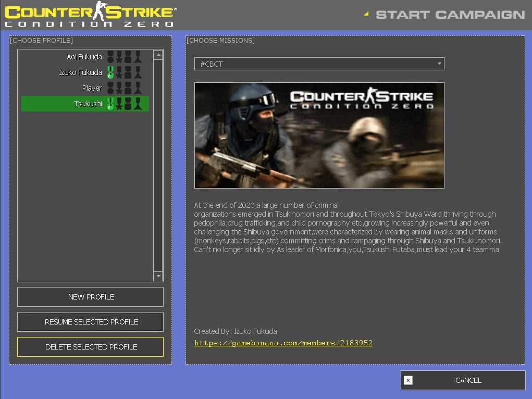
Task: Click the Normal difficulty medal beside Aoi Fukuda
Action: 119,57
